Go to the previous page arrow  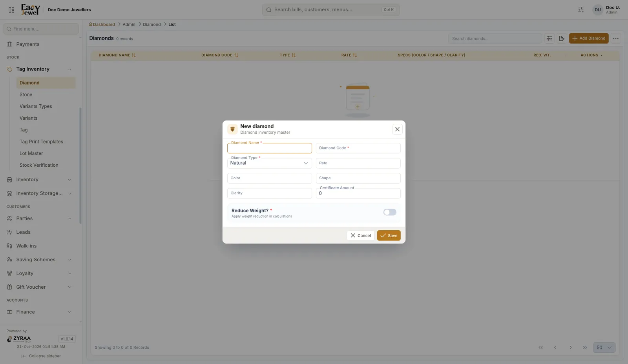[555, 348]
